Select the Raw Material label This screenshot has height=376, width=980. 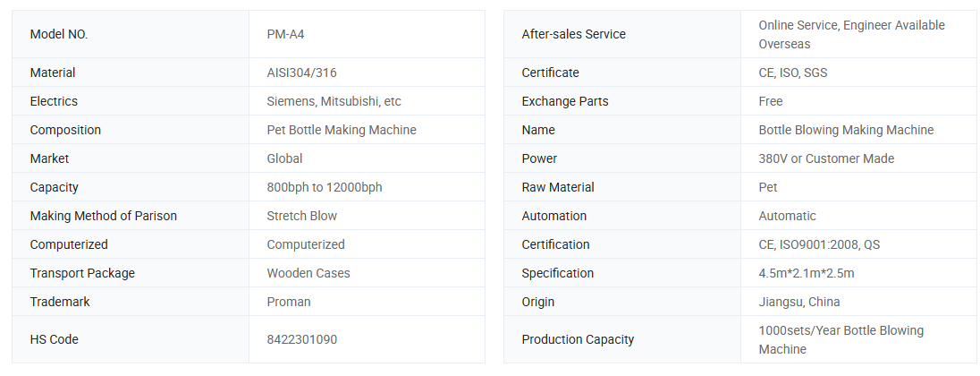click(x=558, y=187)
